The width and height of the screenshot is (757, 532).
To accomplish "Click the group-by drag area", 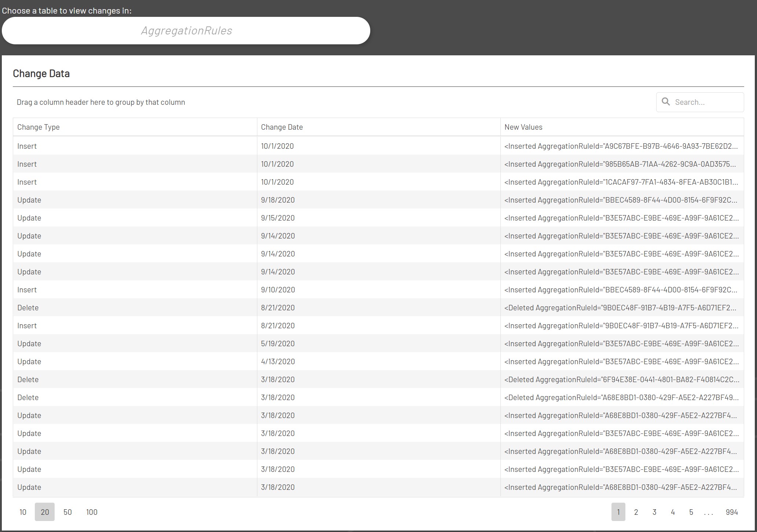I will [x=101, y=102].
